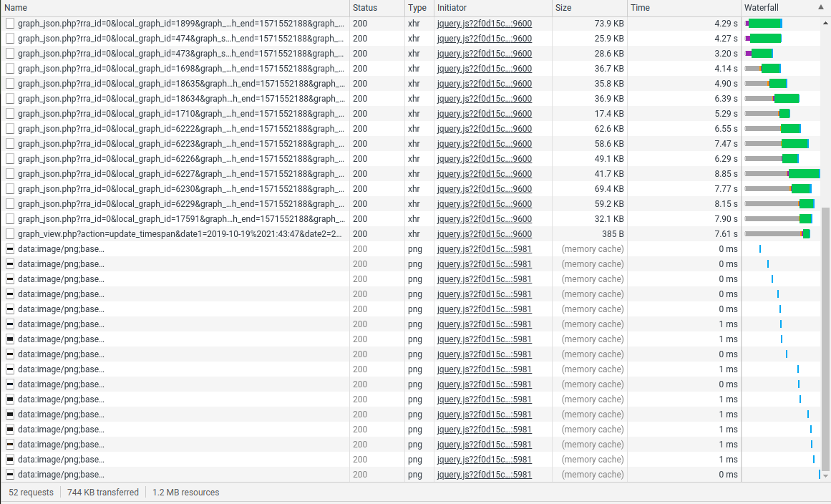Click the 744 KB transferred status text
831x504 pixels.
[x=103, y=493]
